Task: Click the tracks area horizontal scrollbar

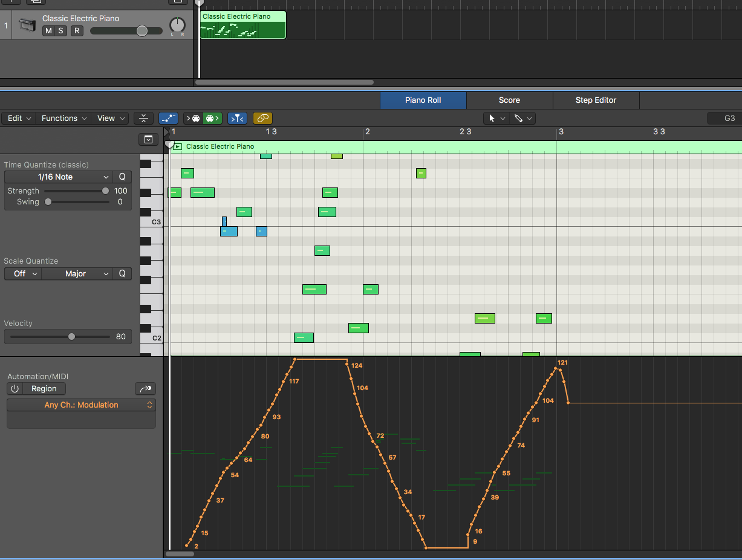Action: coord(284,82)
